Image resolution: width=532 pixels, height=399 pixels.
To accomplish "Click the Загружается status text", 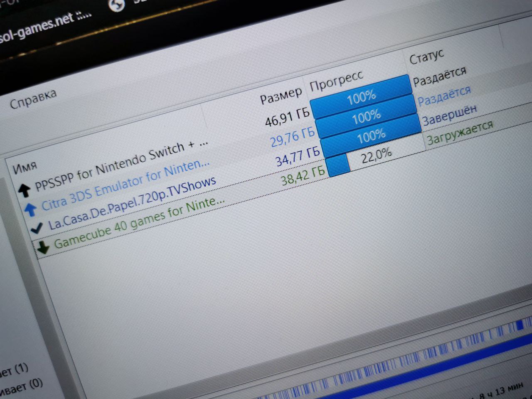I will click(460, 132).
